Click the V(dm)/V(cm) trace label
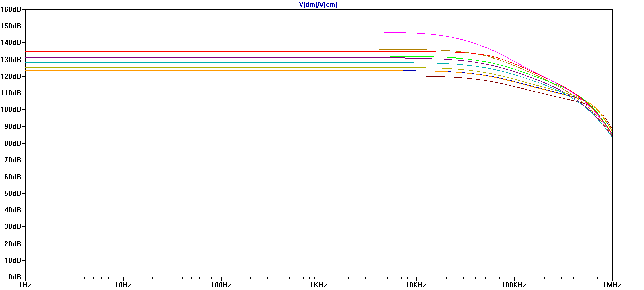This screenshot has height=290, width=644. coord(318,4)
